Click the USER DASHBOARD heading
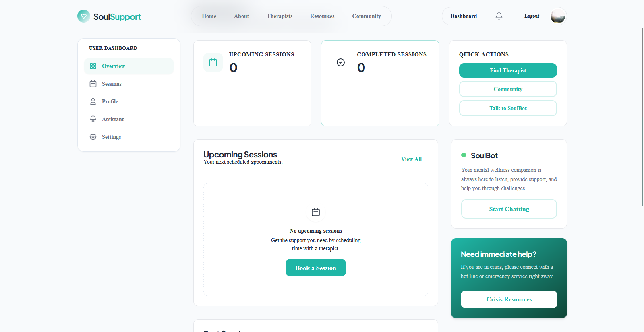Viewport: 644px width, 332px height. pos(113,48)
